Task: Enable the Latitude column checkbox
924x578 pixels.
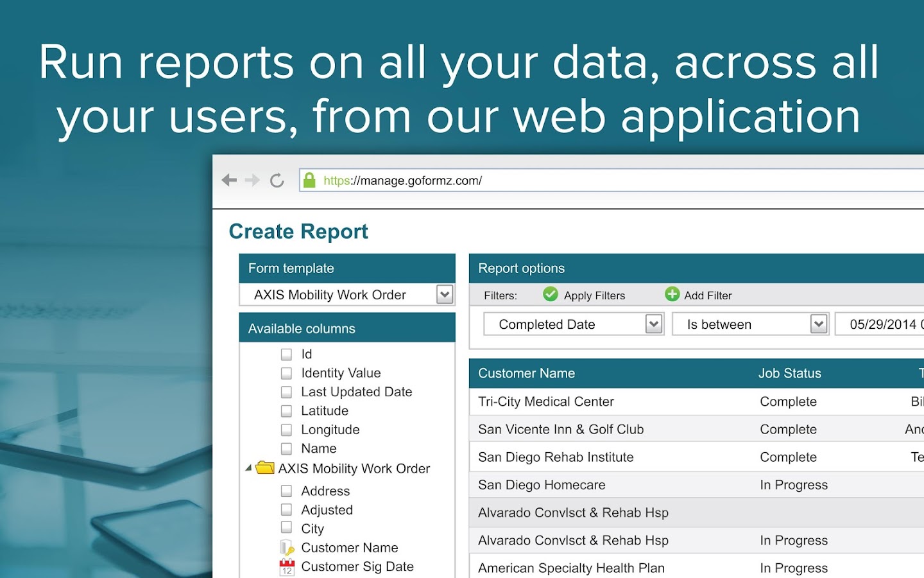Action: point(286,410)
